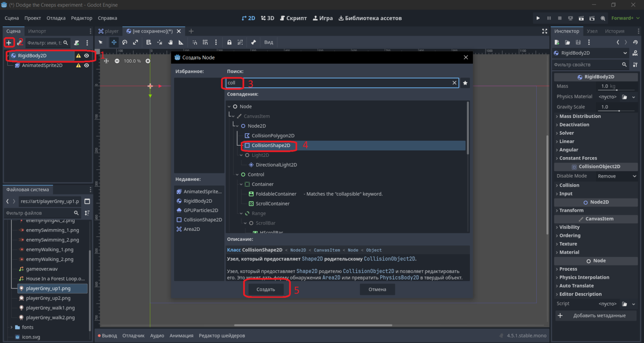
Task: Open the Disable Mode Remove dropdown
Action: (617, 176)
